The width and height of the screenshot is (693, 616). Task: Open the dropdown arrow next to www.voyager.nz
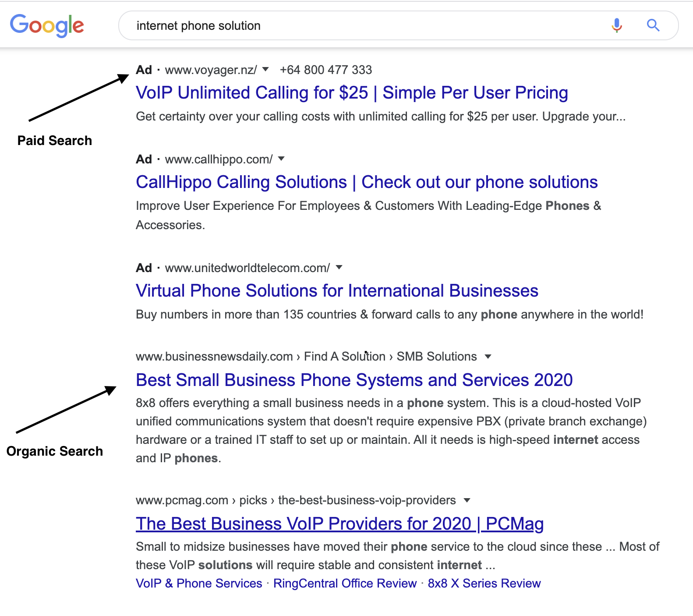[x=265, y=69]
